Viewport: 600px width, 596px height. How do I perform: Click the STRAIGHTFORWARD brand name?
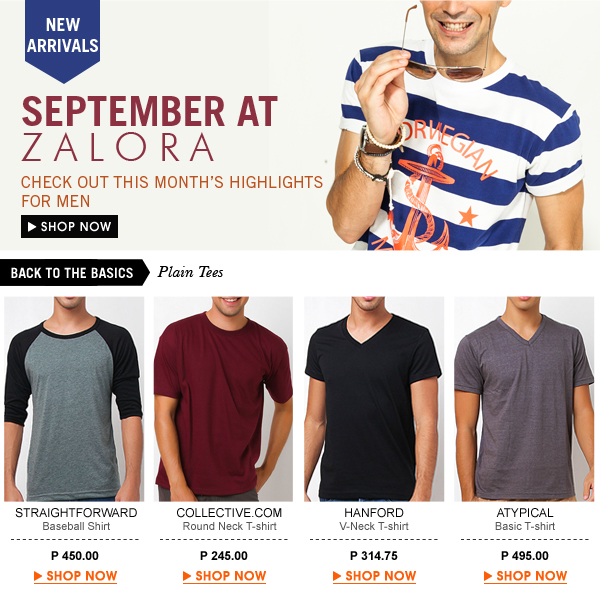(76, 513)
